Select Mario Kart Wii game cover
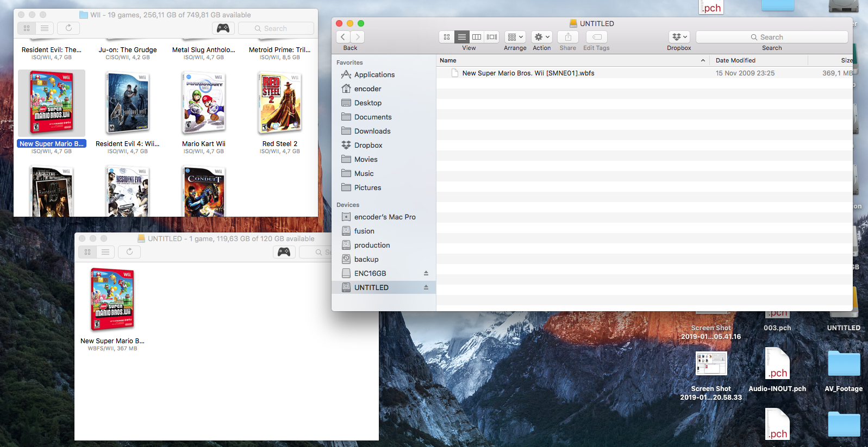868x447 pixels. click(204, 103)
